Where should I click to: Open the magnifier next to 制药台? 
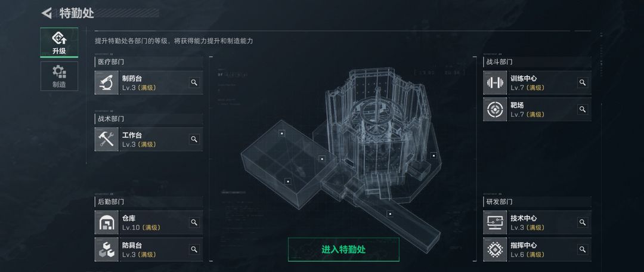pos(194,82)
